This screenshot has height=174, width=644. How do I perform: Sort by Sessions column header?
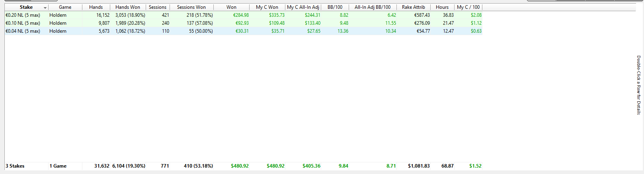point(158,7)
